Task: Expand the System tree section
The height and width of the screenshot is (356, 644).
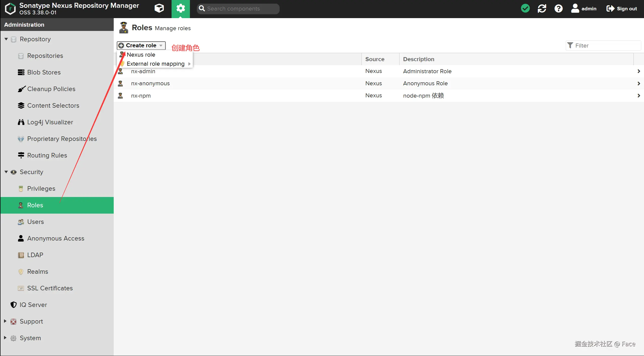Action: 5,338
